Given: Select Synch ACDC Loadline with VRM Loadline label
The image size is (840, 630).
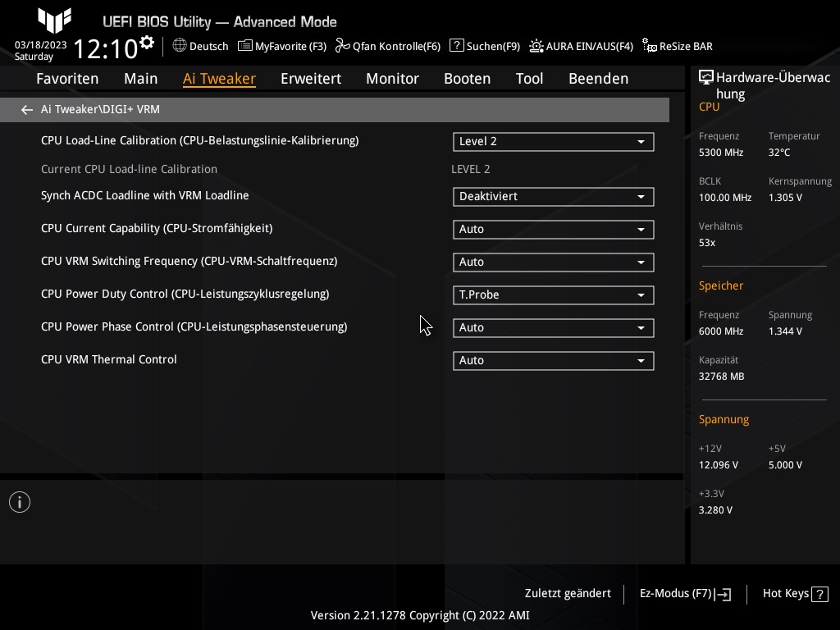Looking at the screenshot, I should point(144,195).
